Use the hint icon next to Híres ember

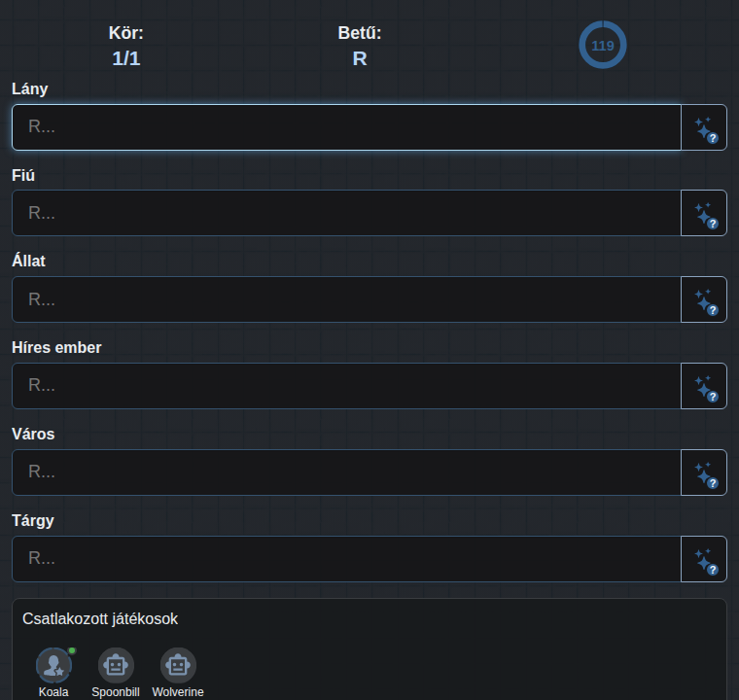[x=704, y=386]
